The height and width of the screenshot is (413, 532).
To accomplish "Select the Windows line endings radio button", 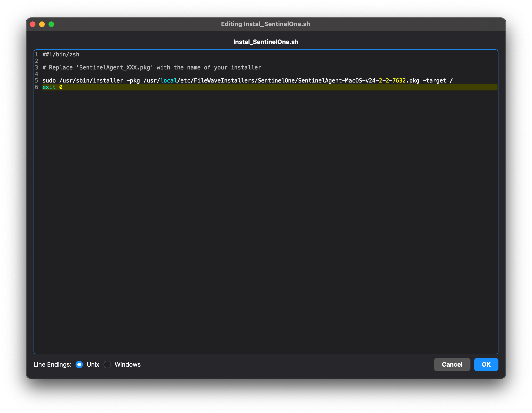I will pyautogui.click(x=107, y=365).
